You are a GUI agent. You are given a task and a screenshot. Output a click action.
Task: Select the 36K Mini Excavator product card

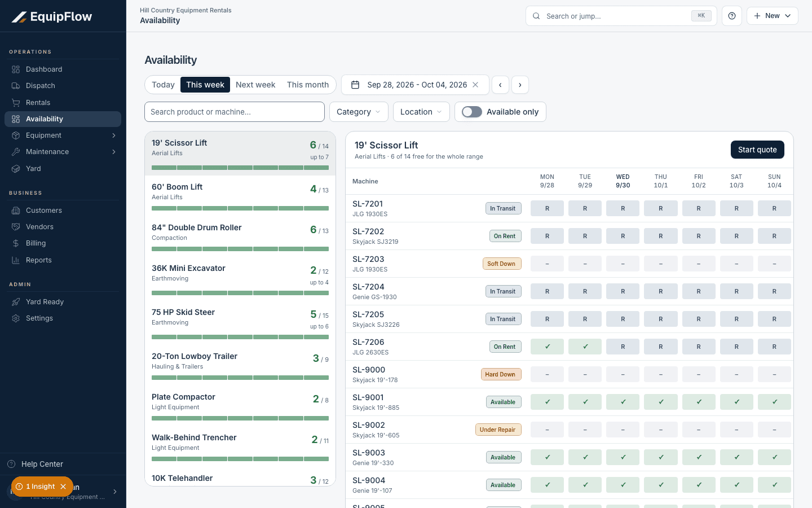(240, 279)
